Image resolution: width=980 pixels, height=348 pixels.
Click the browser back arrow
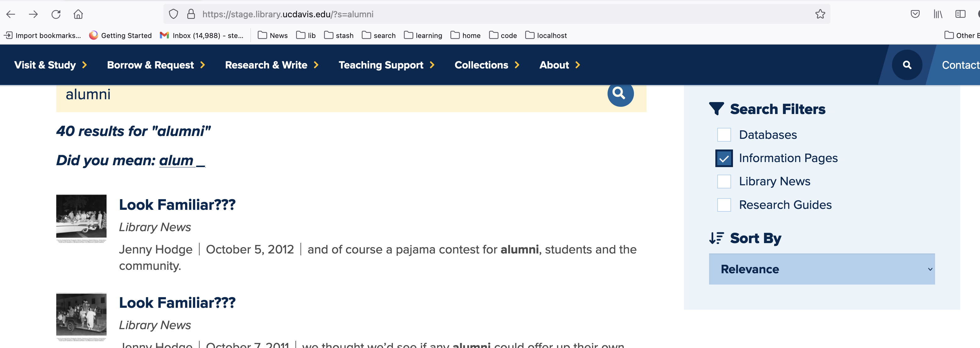click(x=11, y=14)
